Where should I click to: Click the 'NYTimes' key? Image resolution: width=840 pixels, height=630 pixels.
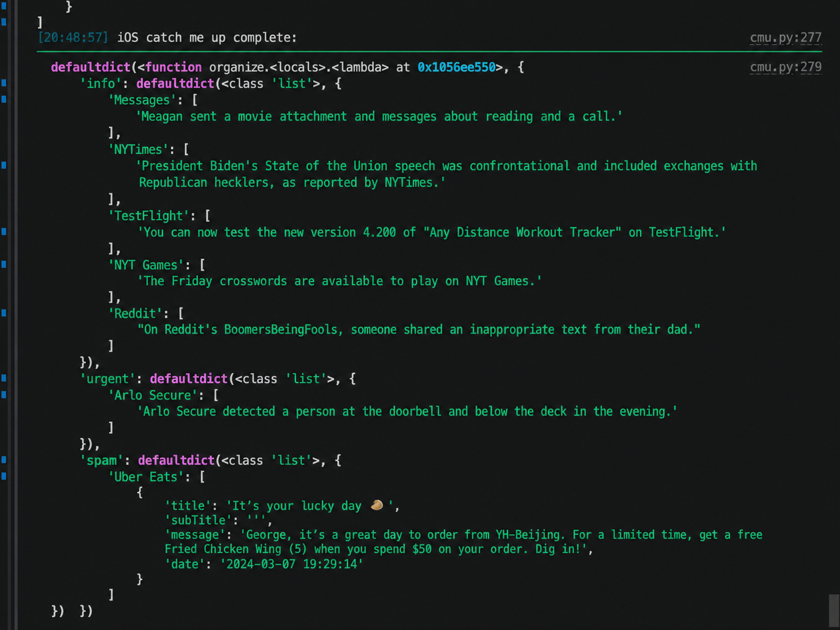[x=139, y=150]
